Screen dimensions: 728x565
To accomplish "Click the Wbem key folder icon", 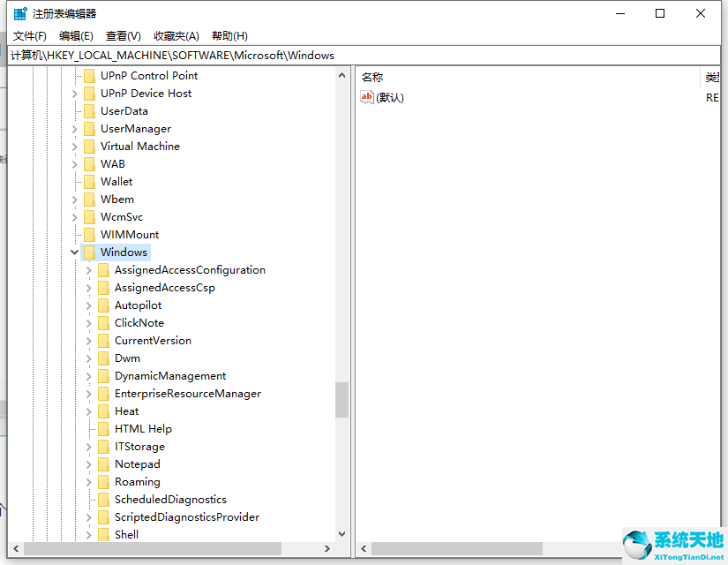I will coord(91,199).
